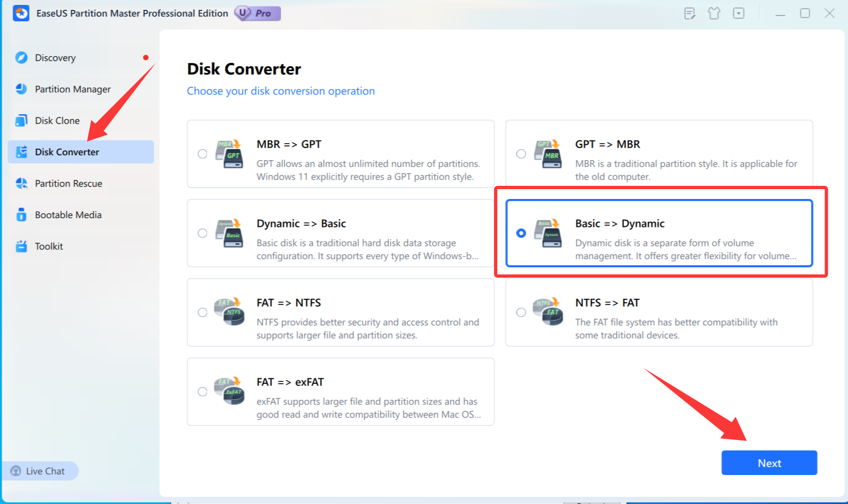Click the 'FAT file system has better compatibility' description
Viewport: 848px width, 504px height.
[676, 329]
